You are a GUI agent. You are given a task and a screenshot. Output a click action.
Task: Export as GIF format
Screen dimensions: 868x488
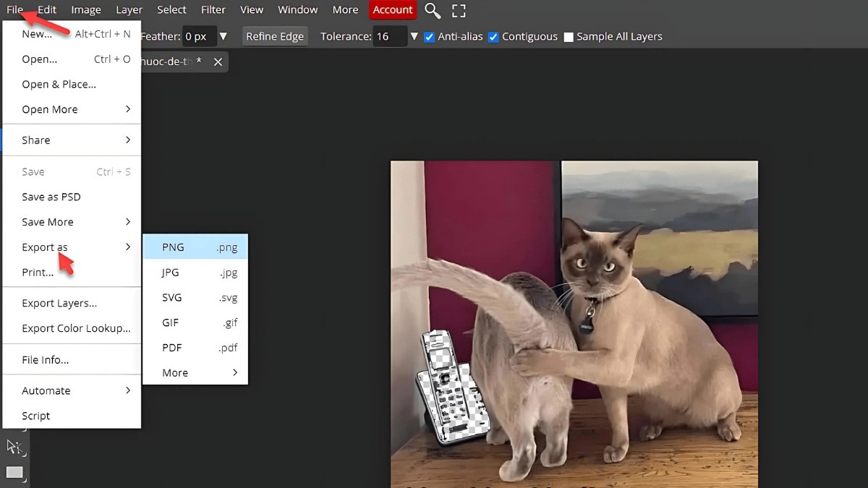pyautogui.click(x=195, y=322)
